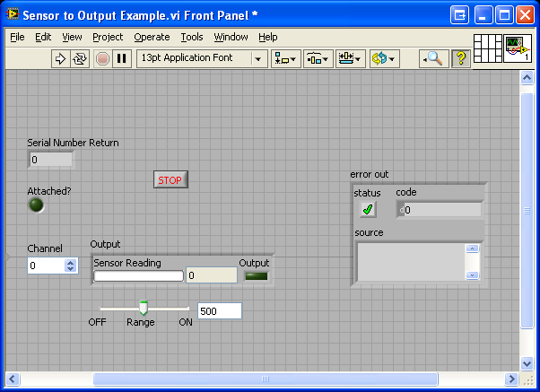Click the window restore-down title button
Image resolution: width=540 pixels, height=392 pixels.
(x=504, y=15)
